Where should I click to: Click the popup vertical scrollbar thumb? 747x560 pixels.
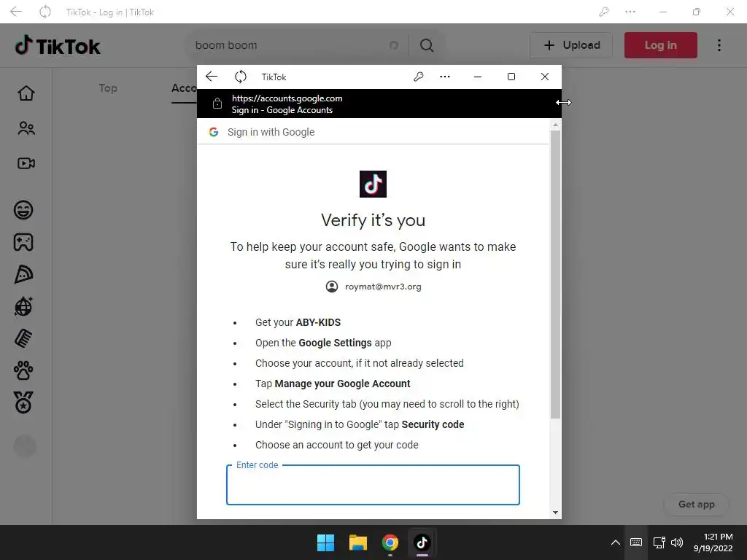coord(555,274)
